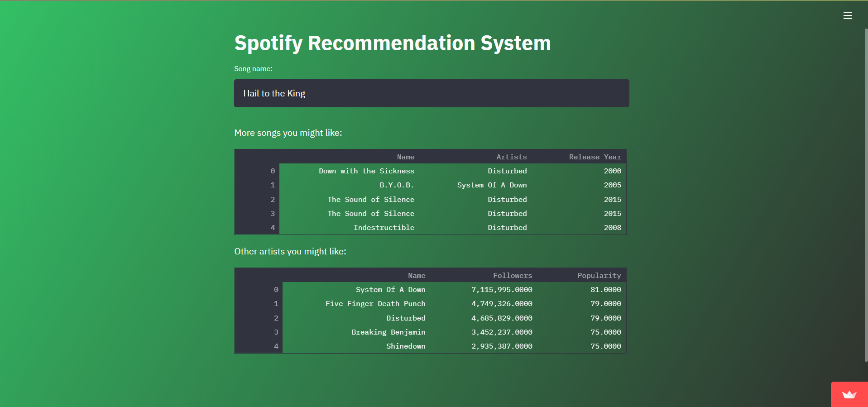The image size is (868, 407).
Task: Open the hamburger menu icon
Action: click(x=847, y=15)
